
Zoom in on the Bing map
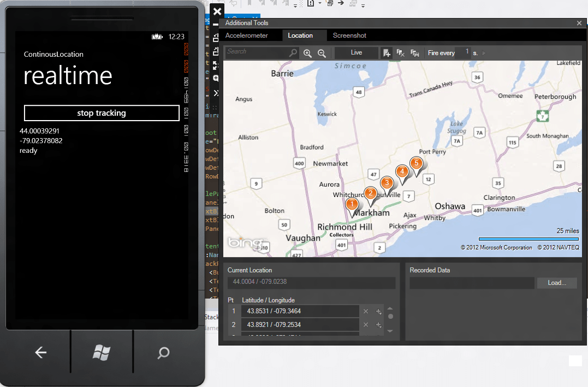307,53
